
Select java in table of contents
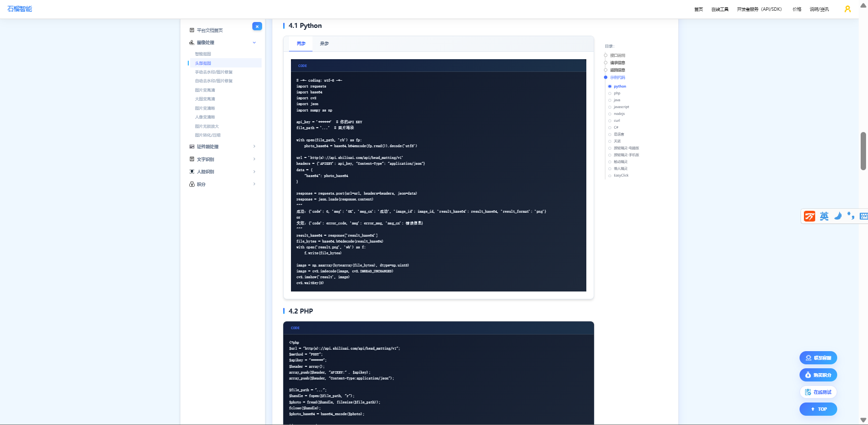(617, 100)
